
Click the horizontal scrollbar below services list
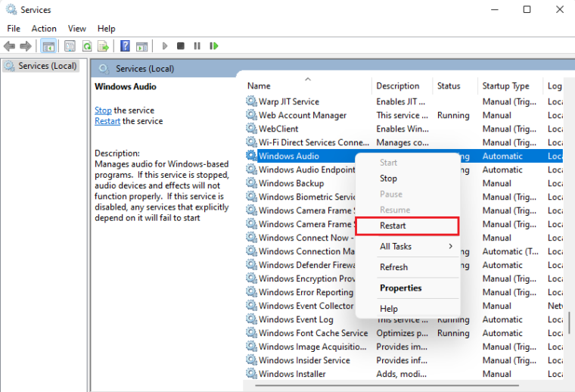pyautogui.click(x=387, y=385)
